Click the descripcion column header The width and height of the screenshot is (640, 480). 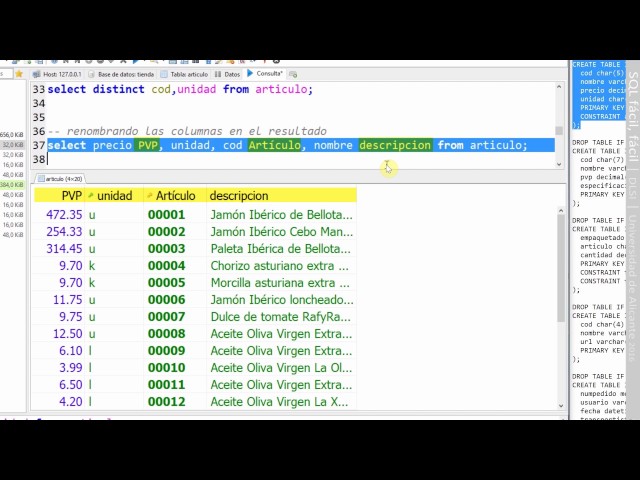tap(239, 196)
